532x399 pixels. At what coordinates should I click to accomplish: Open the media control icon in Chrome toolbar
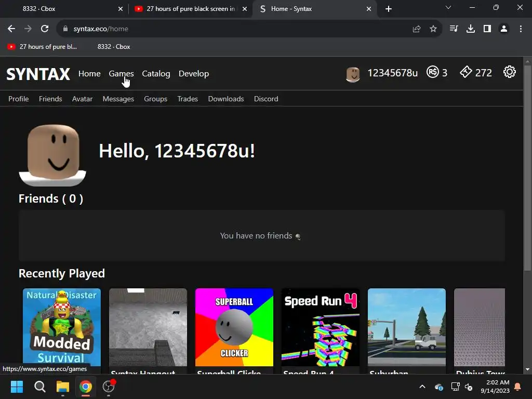[454, 29]
